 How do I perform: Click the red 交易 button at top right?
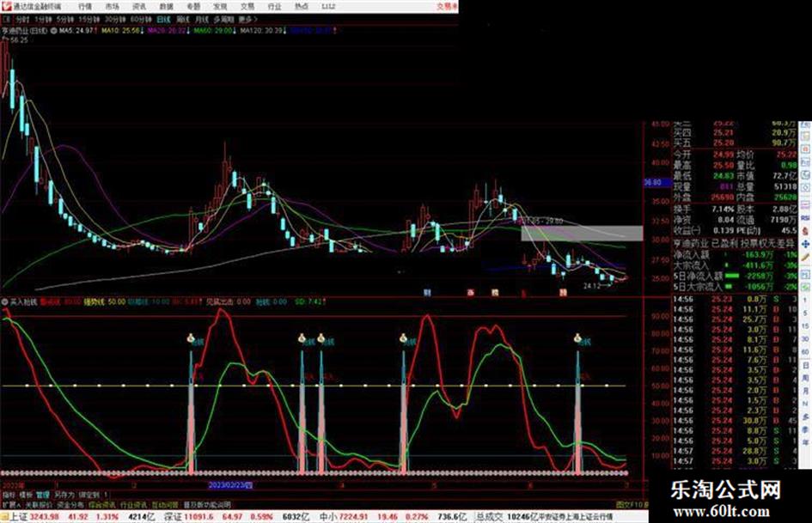pyautogui.click(x=447, y=7)
